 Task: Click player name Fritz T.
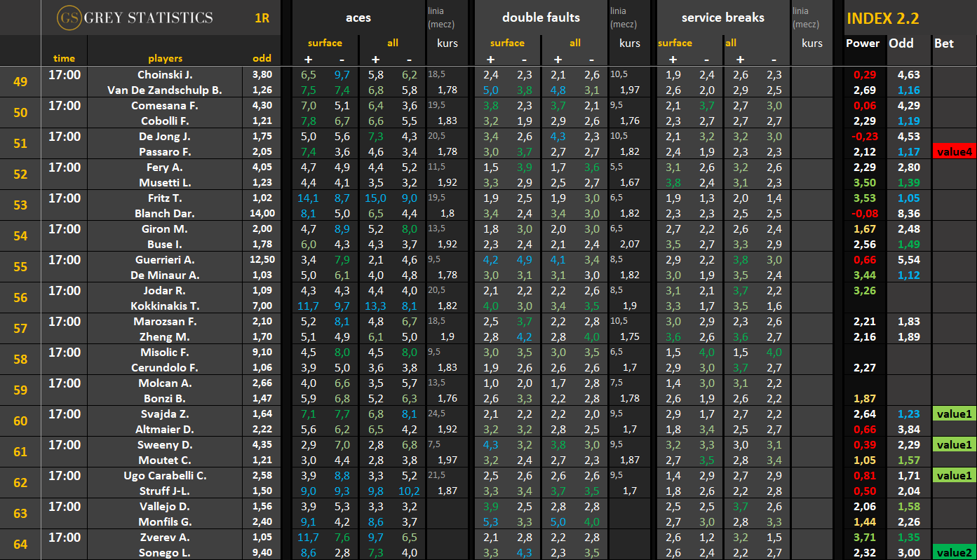(x=165, y=198)
